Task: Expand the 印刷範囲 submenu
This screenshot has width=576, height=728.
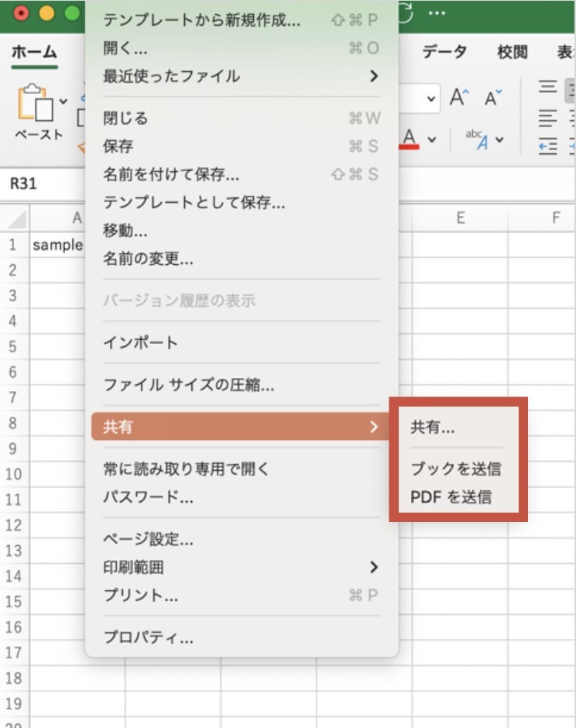Action: pyautogui.click(x=374, y=567)
